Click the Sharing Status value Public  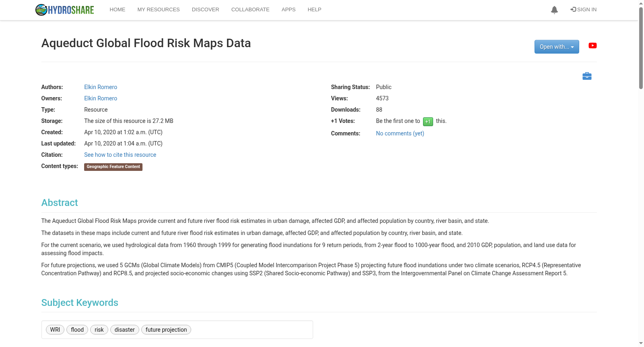pos(384,87)
